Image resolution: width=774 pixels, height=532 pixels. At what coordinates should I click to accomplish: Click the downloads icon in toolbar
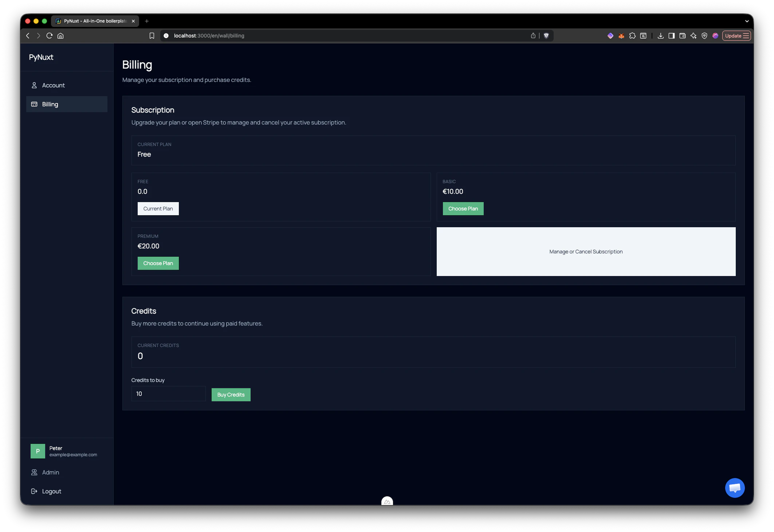tap(660, 36)
